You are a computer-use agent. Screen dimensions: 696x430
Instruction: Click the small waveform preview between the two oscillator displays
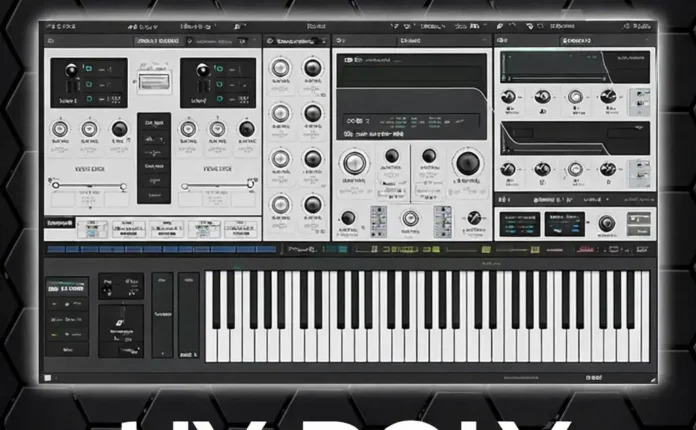tap(154, 82)
